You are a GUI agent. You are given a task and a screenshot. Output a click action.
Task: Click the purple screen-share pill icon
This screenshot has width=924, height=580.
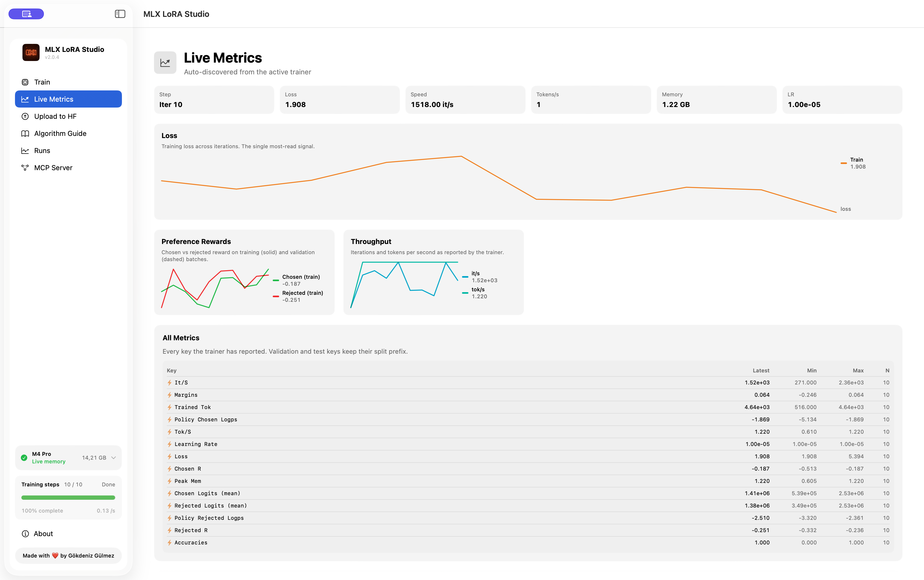coord(26,14)
